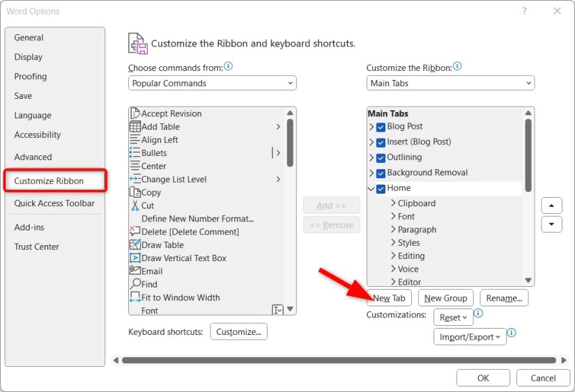Click the Add Table grid icon
The height and width of the screenshot is (392, 575).
pos(135,127)
